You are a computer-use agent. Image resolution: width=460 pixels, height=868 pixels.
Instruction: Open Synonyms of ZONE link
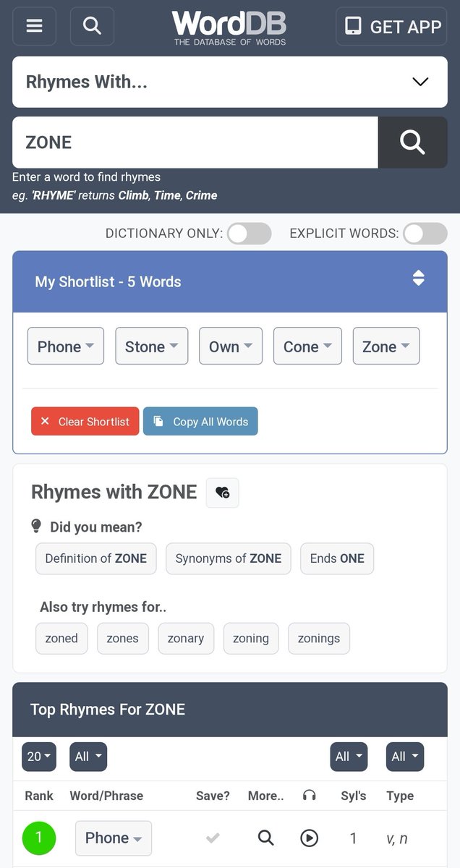tap(229, 558)
